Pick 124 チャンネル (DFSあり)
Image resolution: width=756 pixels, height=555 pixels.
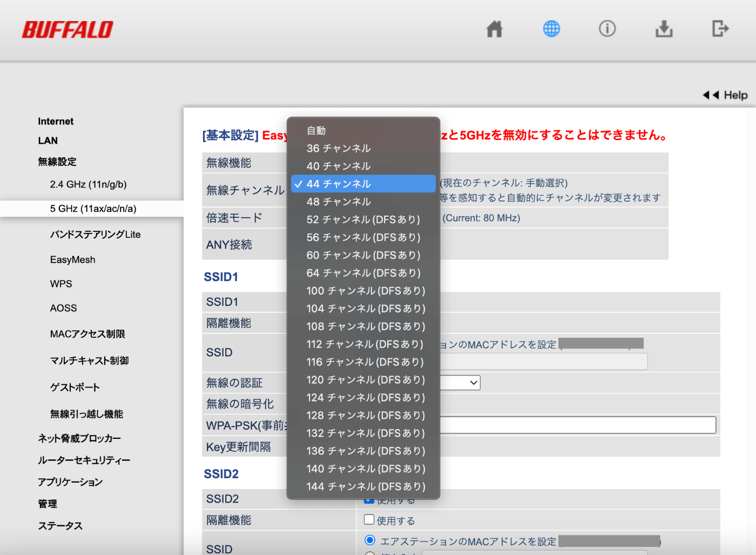click(363, 398)
